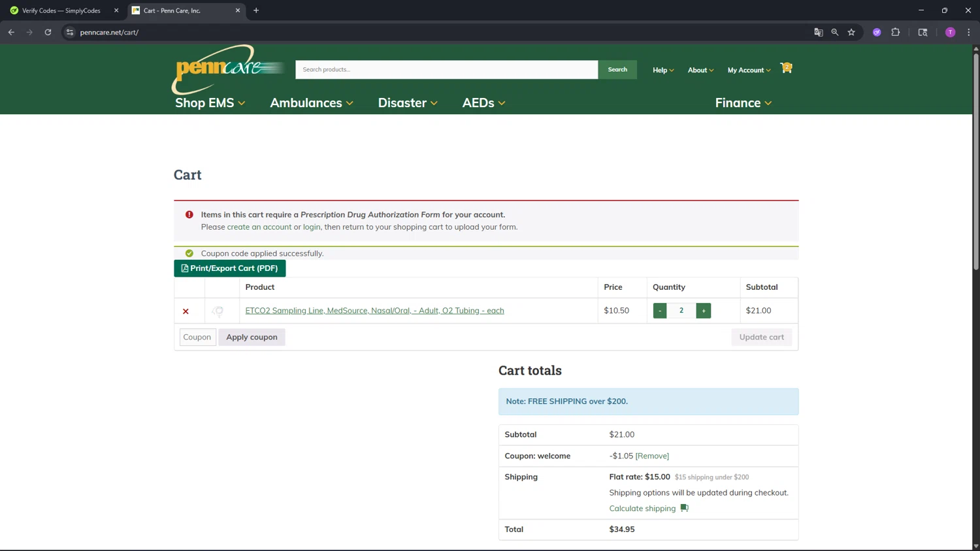
Task: Open the ETCO2 Sampling Line product link
Action: (374, 310)
